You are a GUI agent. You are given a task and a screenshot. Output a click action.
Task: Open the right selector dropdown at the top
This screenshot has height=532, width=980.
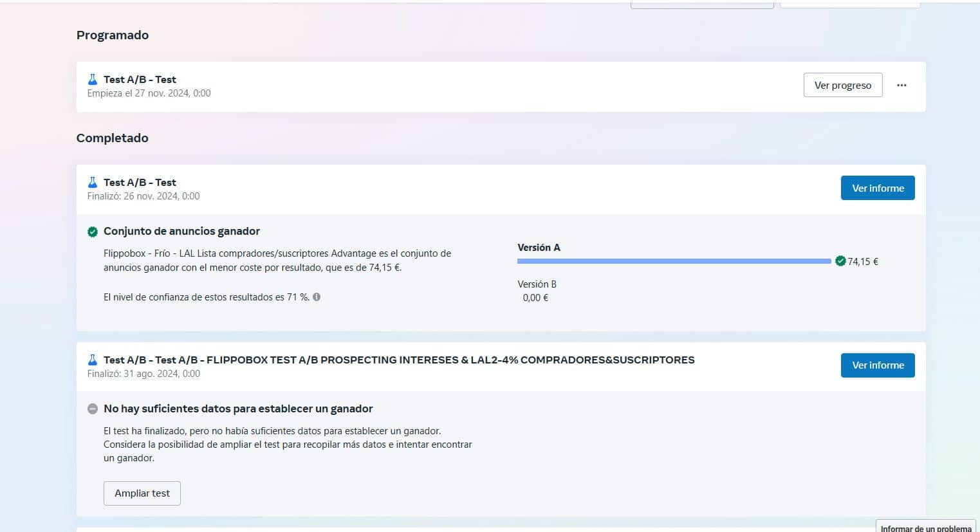click(849, 3)
